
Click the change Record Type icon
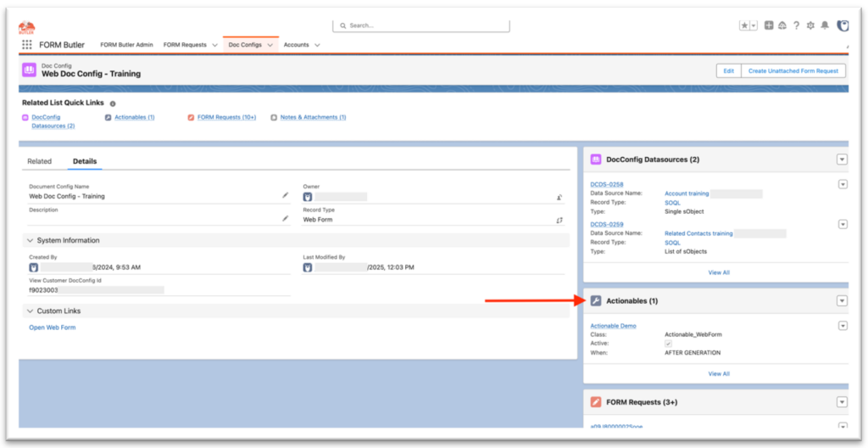click(x=559, y=220)
